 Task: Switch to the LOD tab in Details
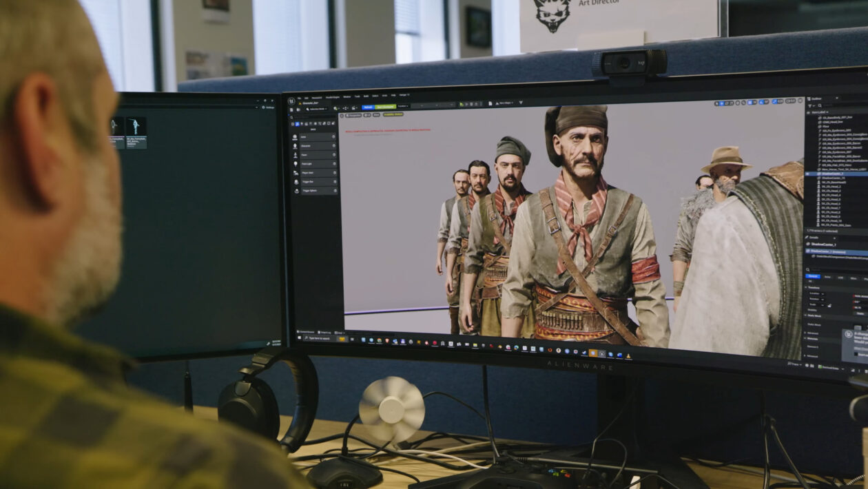(x=840, y=278)
